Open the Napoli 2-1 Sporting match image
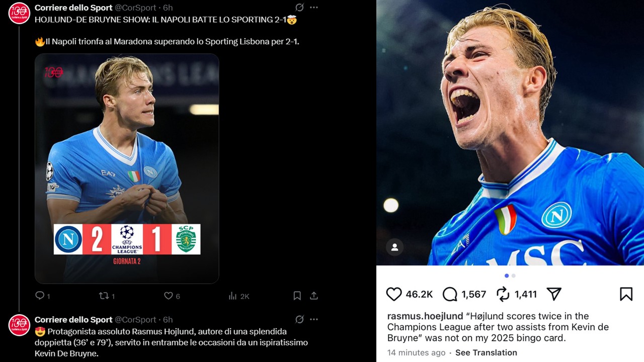 pyautogui.click(x=127, y=168)
